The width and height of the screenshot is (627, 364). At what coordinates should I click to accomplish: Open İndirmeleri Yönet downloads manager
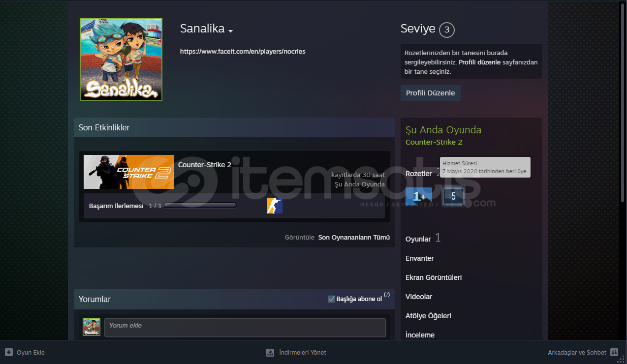click(x=303, y=352)
